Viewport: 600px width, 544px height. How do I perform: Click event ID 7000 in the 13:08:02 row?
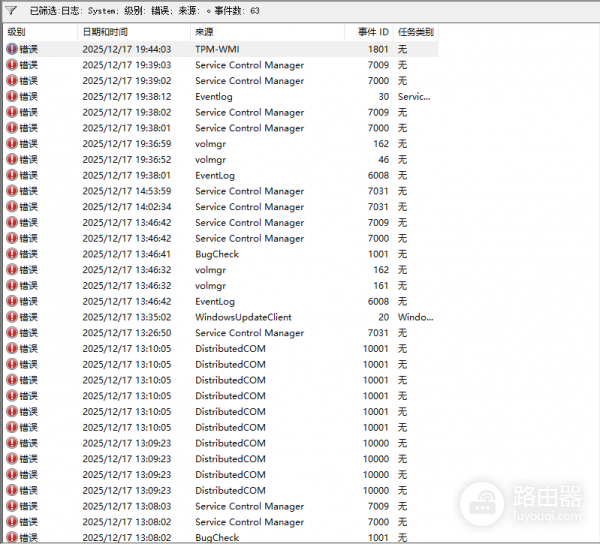pyautogui.click(x=378, y=522)
